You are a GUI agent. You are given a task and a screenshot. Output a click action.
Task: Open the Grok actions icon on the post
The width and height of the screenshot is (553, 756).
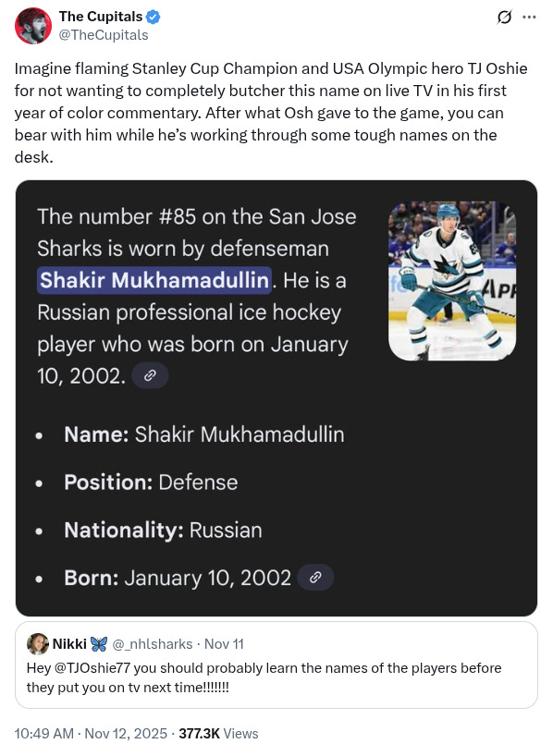(x=504, y=17)
